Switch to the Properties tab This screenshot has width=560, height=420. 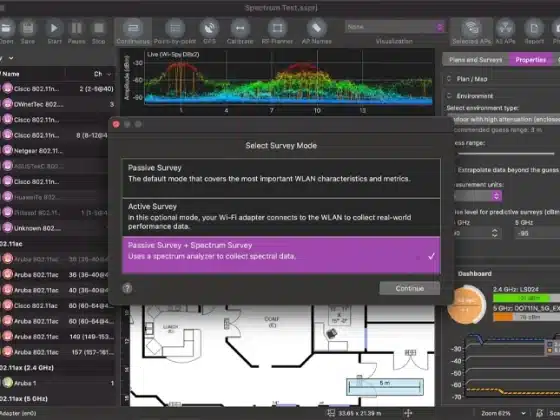pos(530,60)
